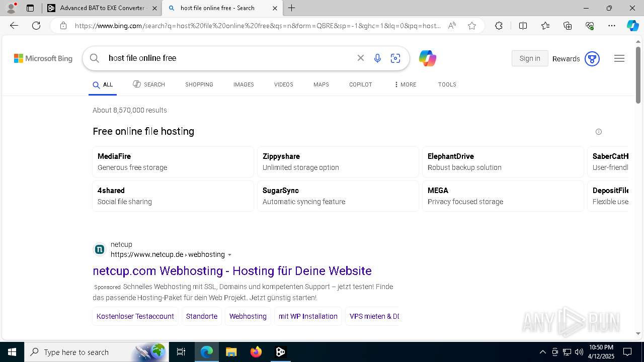644x362 pixels.
Task: Switch to VIDEOS results
Action: pos(284,84)
